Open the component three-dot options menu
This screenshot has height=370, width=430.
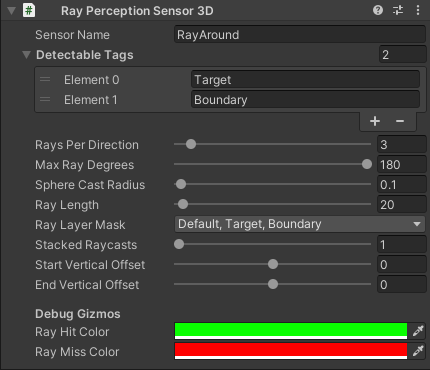click(418, 11)
